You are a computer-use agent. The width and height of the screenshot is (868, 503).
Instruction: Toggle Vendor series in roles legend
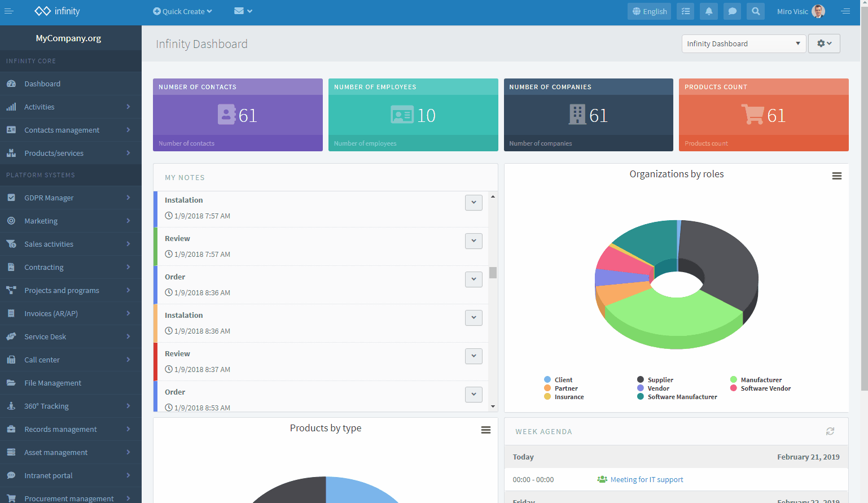click(653, 388)
